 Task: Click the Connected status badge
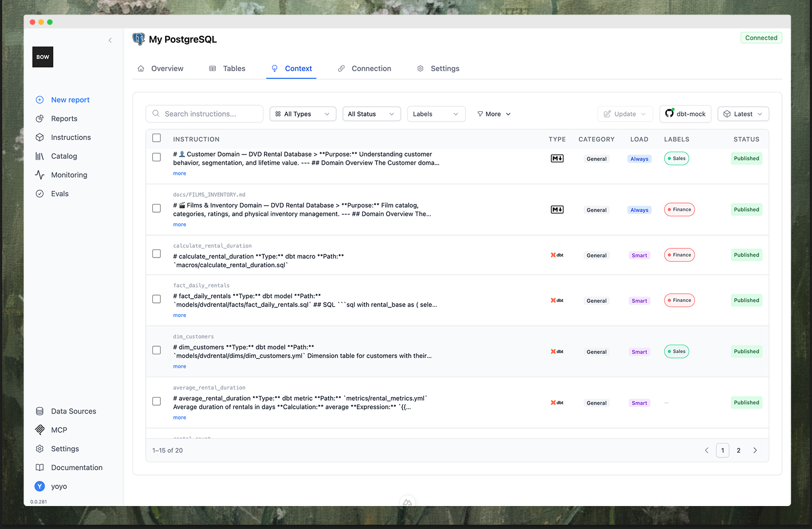point(761,38)
